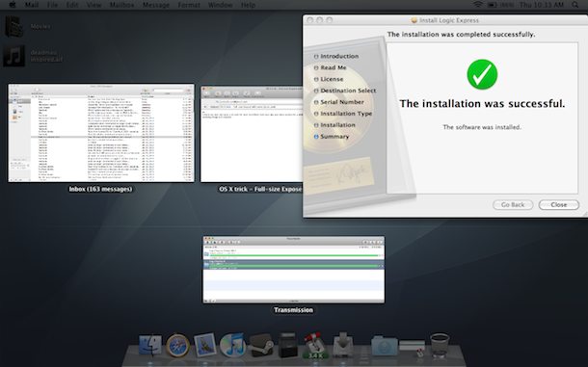Click the "Inbox (163 messages)" label

tap(100, 189)
